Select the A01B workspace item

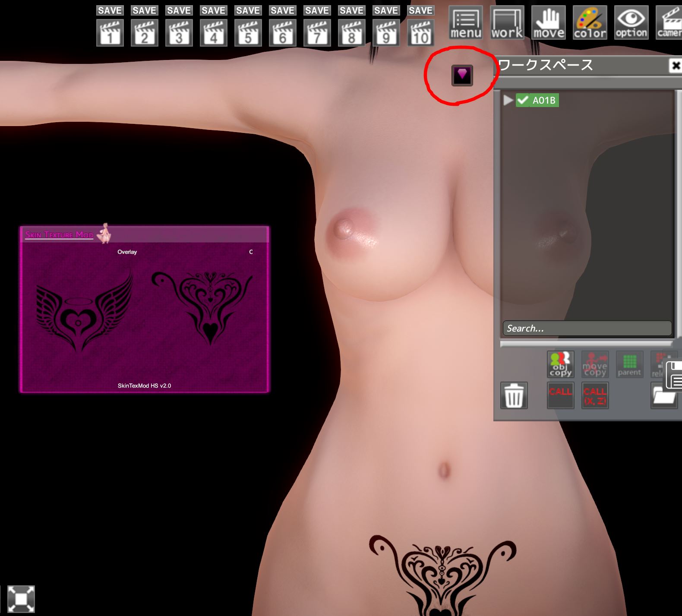(544, 101)
